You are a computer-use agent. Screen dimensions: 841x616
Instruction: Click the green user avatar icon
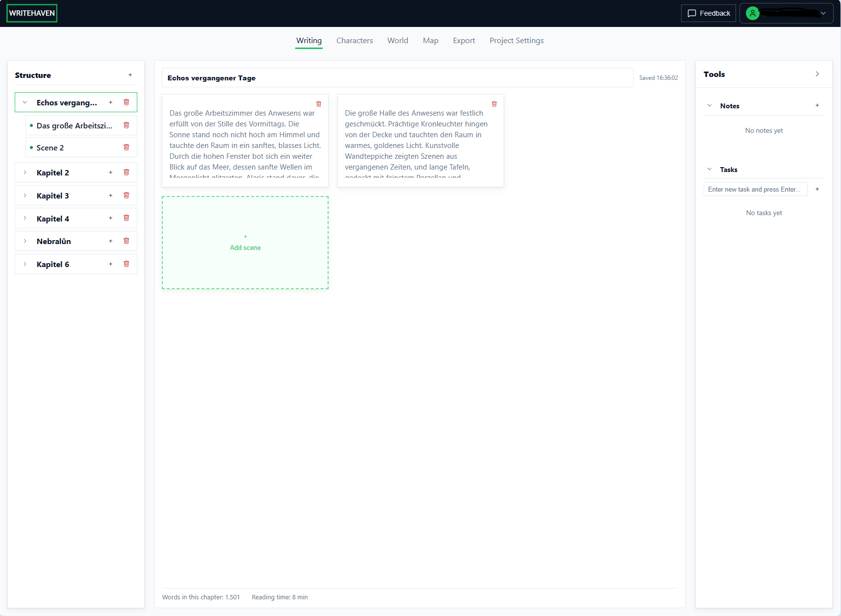(x=752, y=13)
